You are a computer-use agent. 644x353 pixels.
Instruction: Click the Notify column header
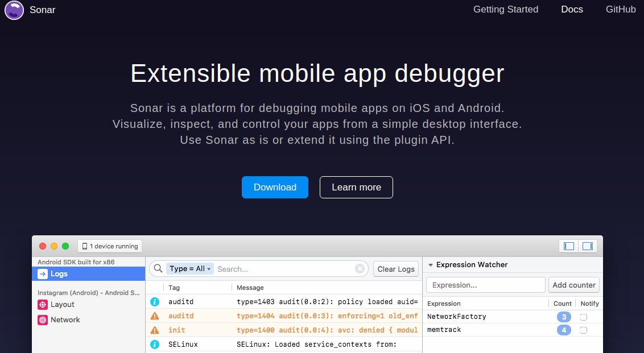click(x=589, y=304)
